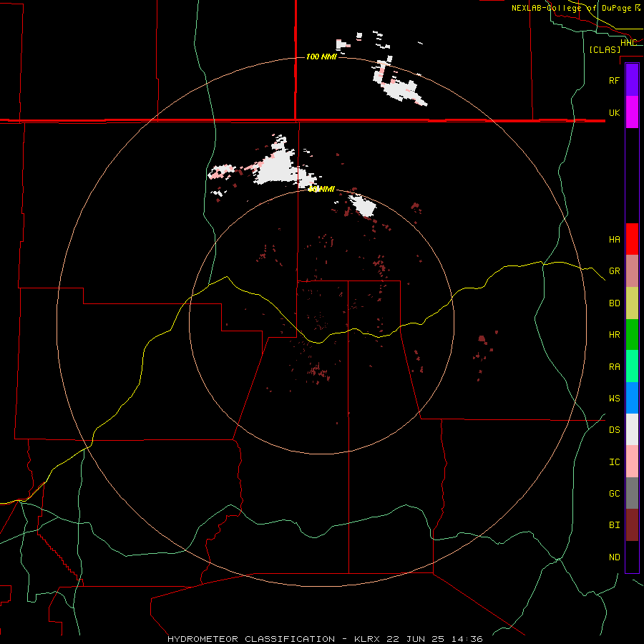This screenshot has height=644, width=644.
Task: Click the DS legend label
Action: pyautogui.click(x=614, y=430)
